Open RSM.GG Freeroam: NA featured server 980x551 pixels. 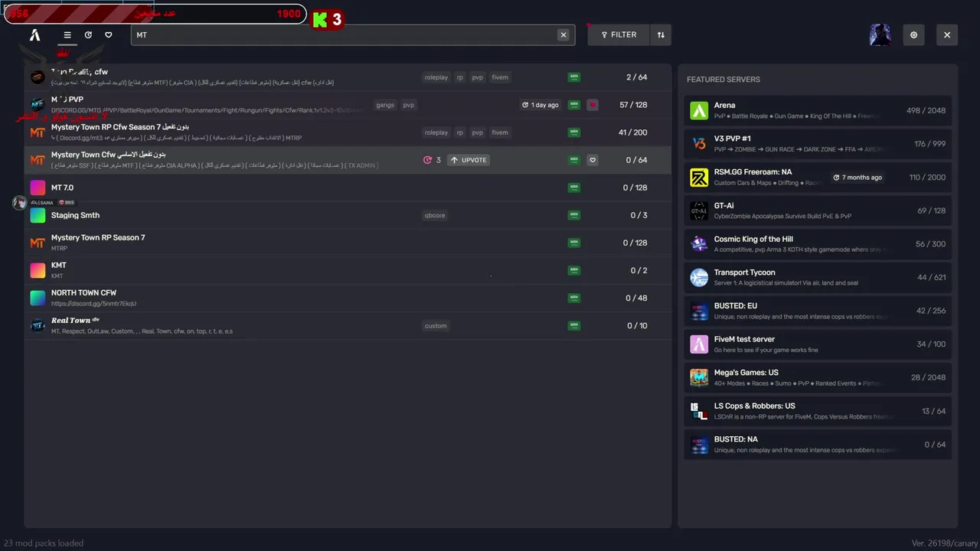point(818,177)
